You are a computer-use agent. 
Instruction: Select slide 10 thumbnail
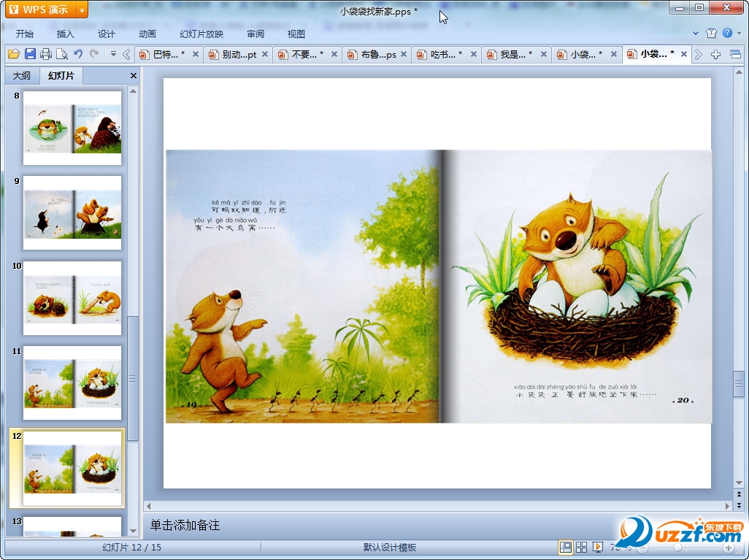pos(72,298)
